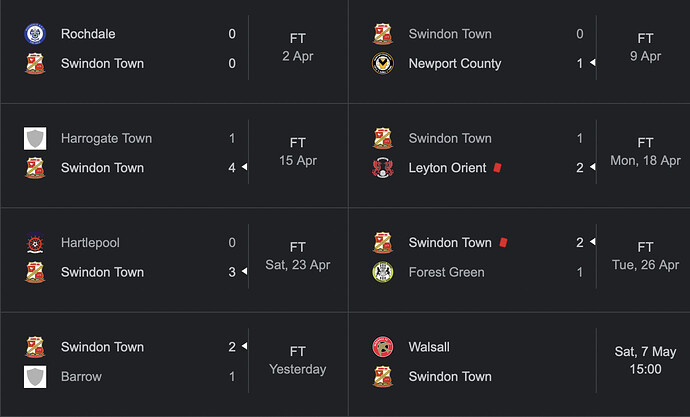Open the Rochdale team name link
Viewport: 690px width, 417px height.
pos(88,34)
